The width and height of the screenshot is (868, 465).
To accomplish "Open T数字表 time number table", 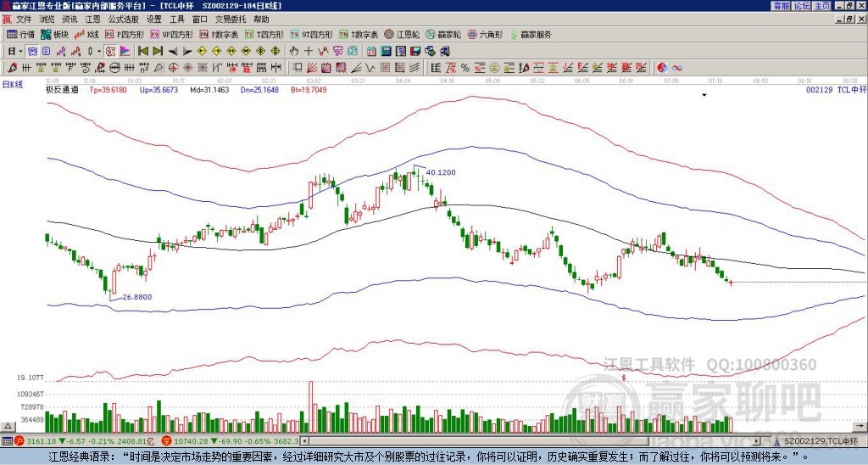I will (x=359, y=34).
